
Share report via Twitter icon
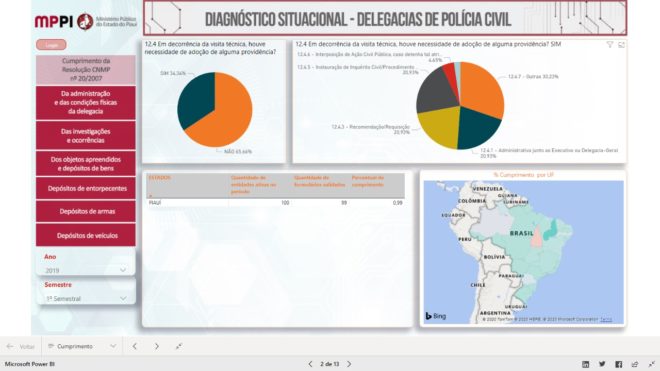tap(602, 364)
